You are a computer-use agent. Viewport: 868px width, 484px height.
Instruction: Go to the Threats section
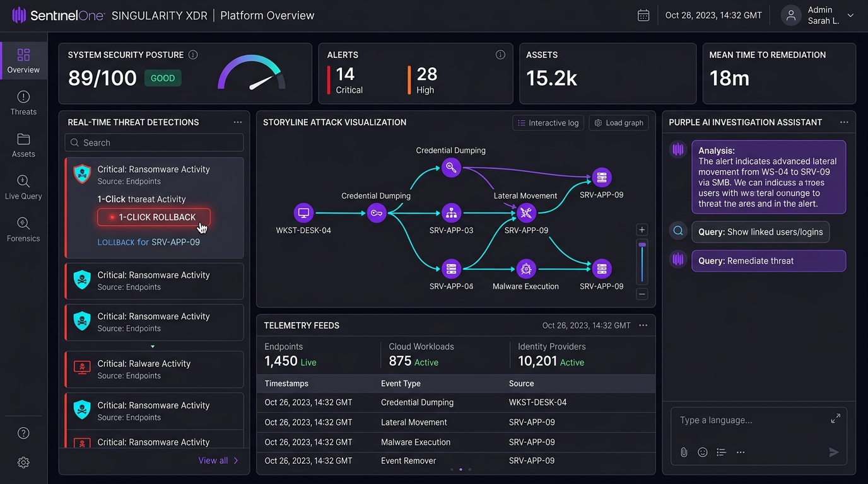click(23, 103)
